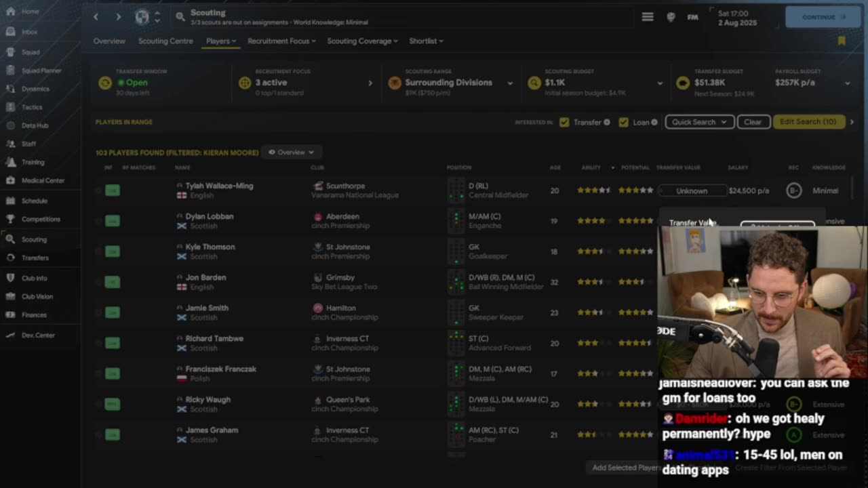Open the Finances sidebar icon
Screen dimensions: 868x488
click(x=10, y=314)
